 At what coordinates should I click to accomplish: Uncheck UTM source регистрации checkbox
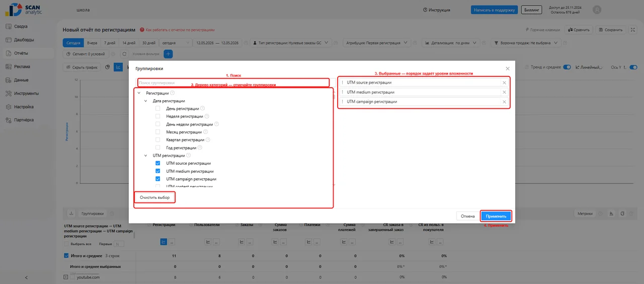tap(158, 163)
